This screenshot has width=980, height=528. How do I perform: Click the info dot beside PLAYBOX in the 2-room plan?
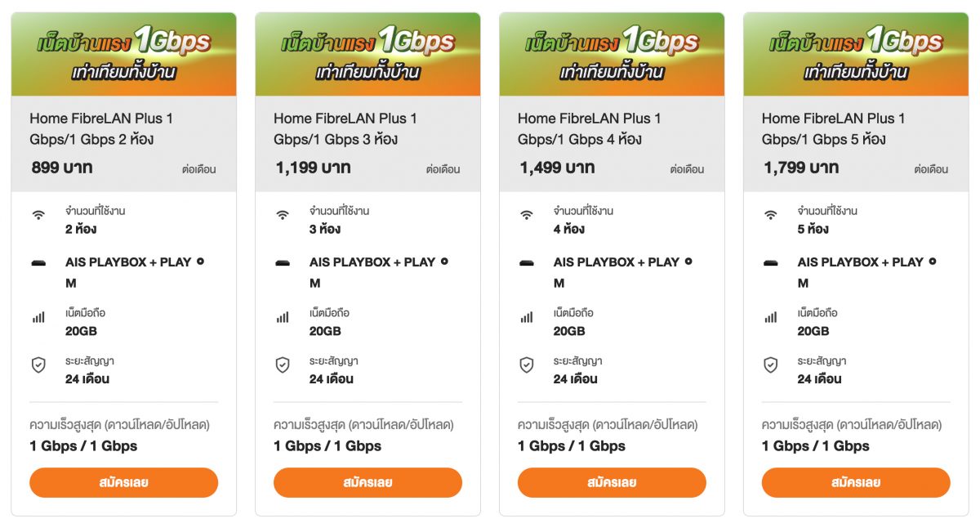(x=200, y=262)
